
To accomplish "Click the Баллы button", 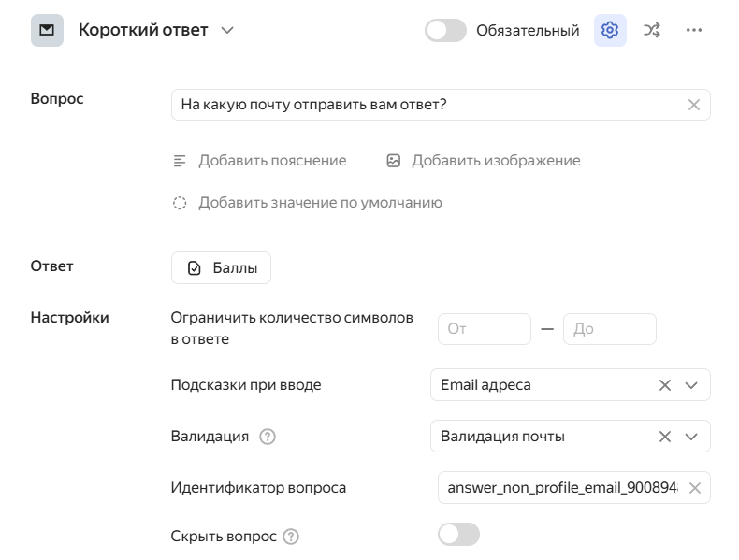I will point(221,267).
